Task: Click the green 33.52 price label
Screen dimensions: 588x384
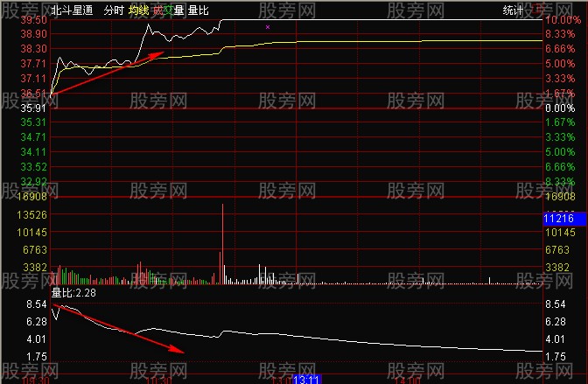Action: 34,167
